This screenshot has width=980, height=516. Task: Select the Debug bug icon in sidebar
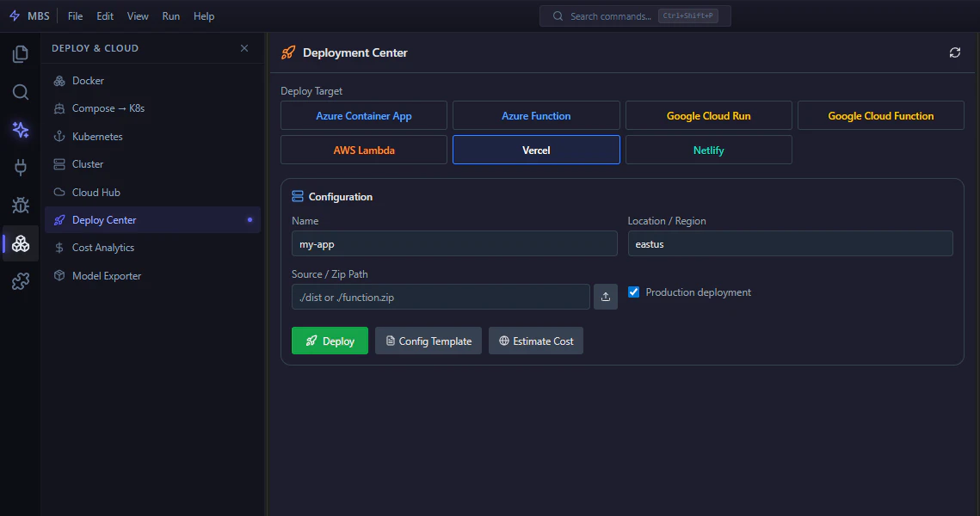pos(19,206)
